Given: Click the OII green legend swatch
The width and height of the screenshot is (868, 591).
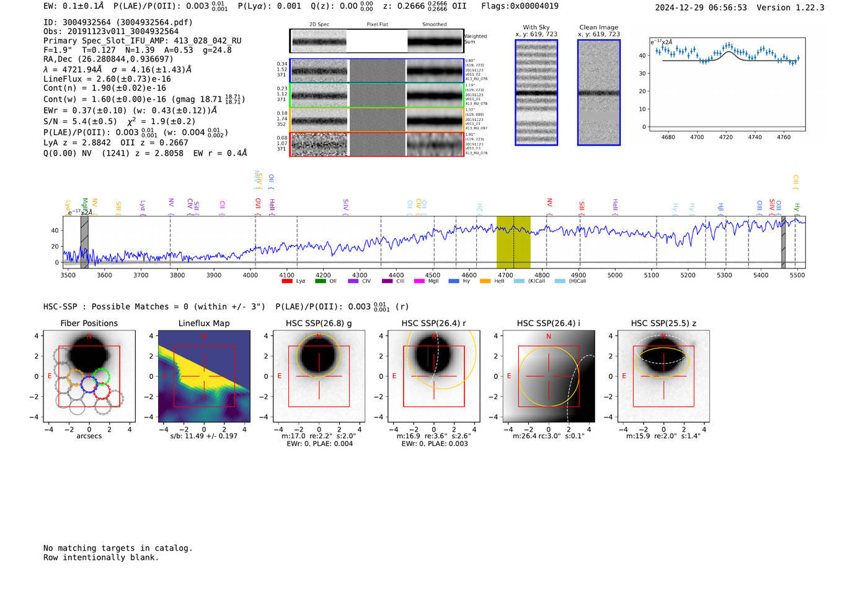Looking at the screenshot, I should tap(320, 281).
